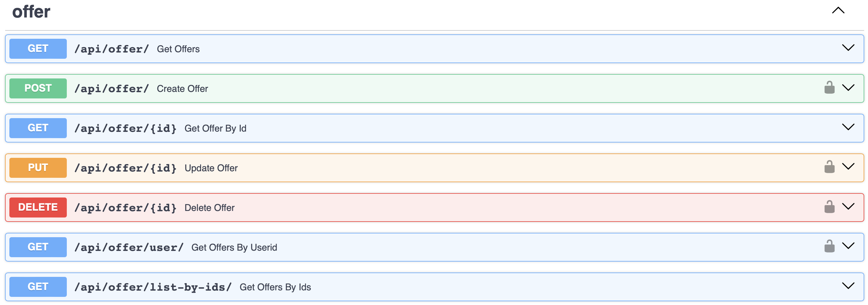
Task: Open the /api/offer/user/ endpoint path
Action: [x=129, y=247]
